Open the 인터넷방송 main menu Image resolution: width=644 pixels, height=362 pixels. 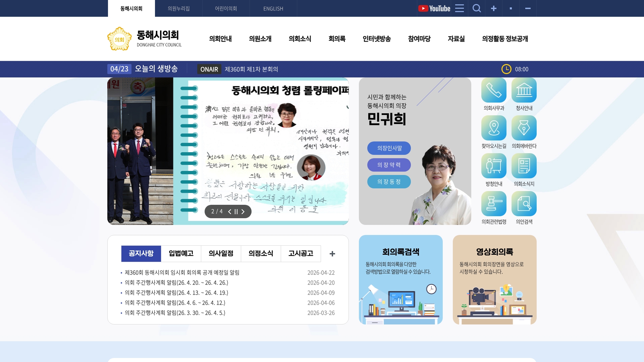click(x=377, y=39)
